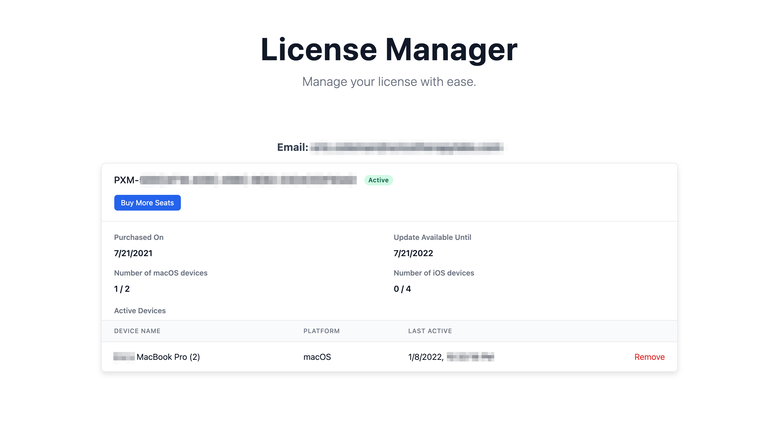Click the Number of macOS devices label
768x440 pixels.
[161, 273]
